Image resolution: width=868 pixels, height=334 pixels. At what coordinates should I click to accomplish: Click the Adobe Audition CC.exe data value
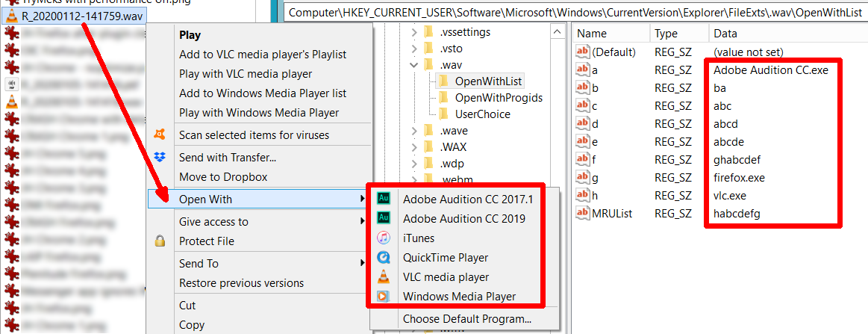[770, 70]
